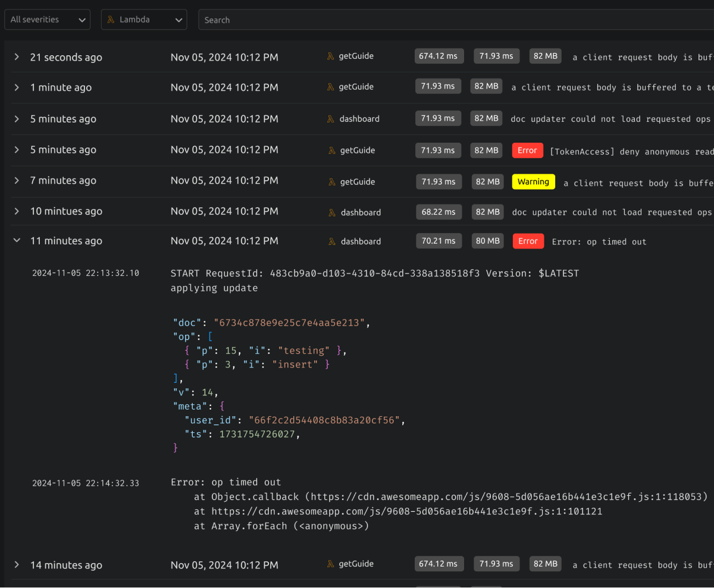Expand the 21 seconds ago log row
This screenshot has width=714, height=588.
17,57
